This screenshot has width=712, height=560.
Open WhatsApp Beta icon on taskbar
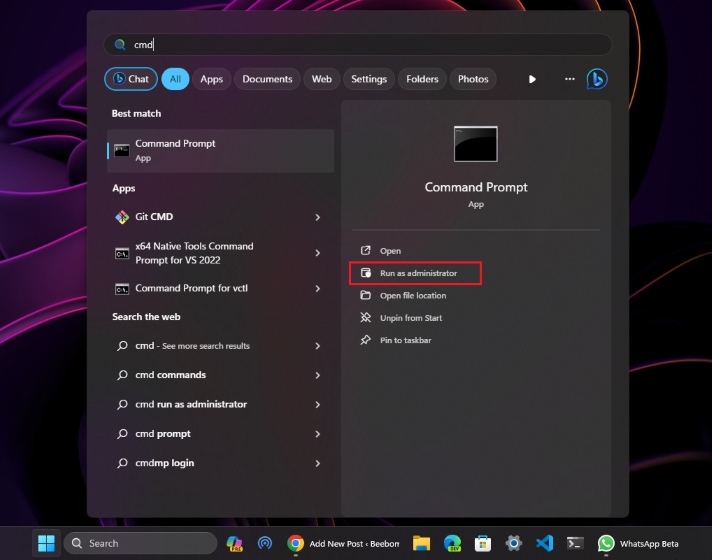click(x=606, y=543)
